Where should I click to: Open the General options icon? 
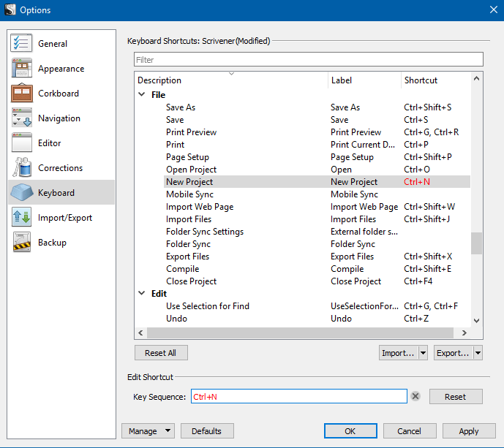21,43
